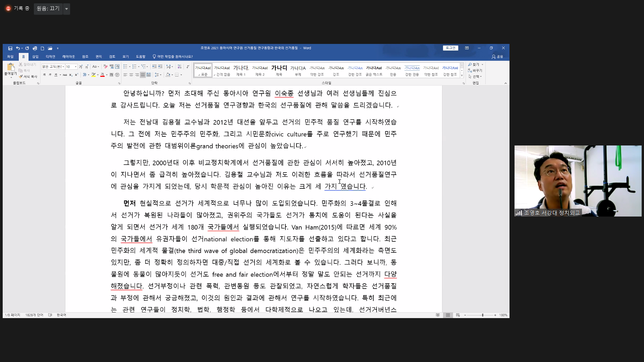
Task: Open the numbering list dropdown
Action: [139, 67]
